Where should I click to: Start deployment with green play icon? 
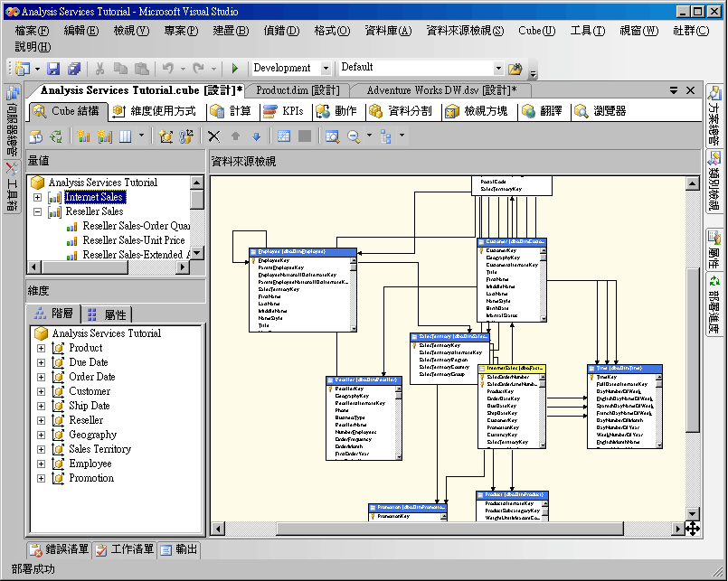pyautogui.click(x=235, y=69)
